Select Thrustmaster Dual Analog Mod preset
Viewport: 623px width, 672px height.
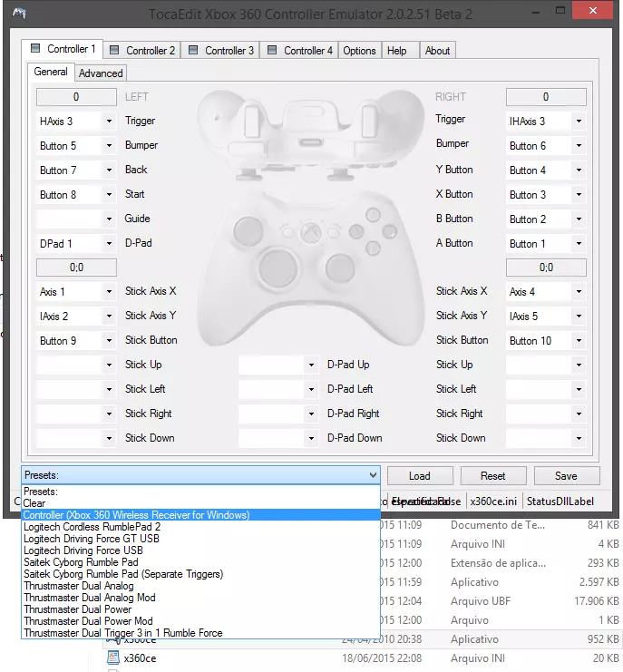(200, 598)
